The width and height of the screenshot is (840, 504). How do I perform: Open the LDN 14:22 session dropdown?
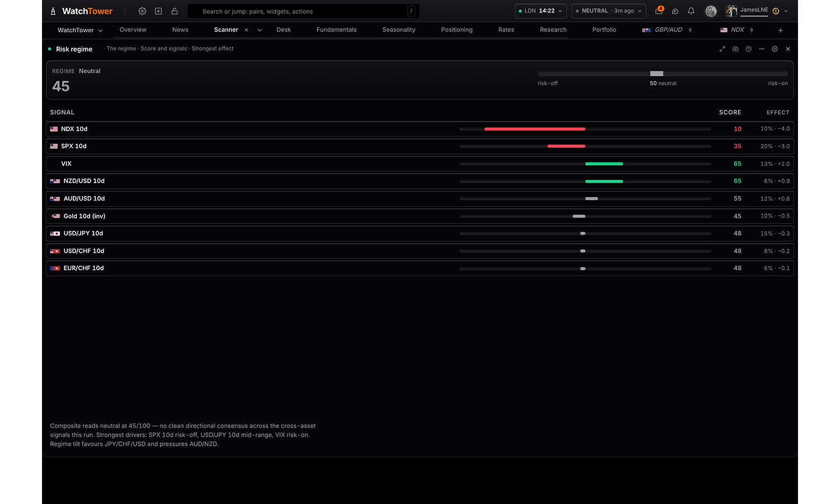[x=540, y=11]
